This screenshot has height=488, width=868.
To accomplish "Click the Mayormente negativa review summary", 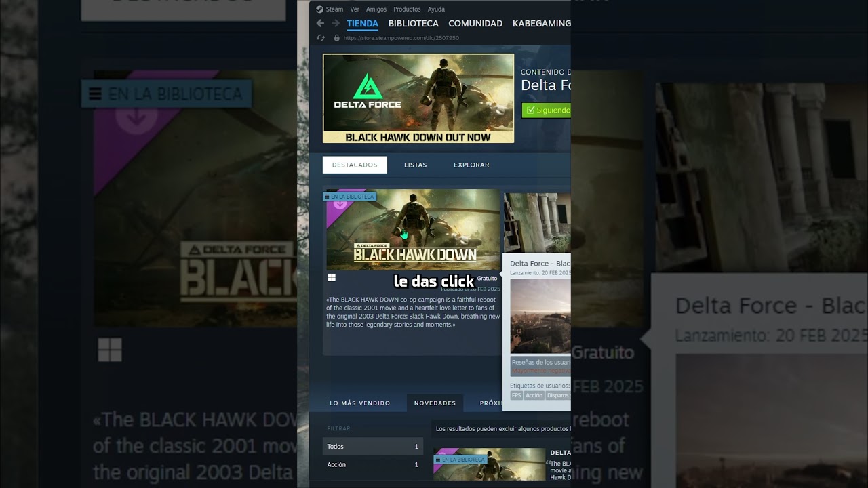I will pos(541,371).
